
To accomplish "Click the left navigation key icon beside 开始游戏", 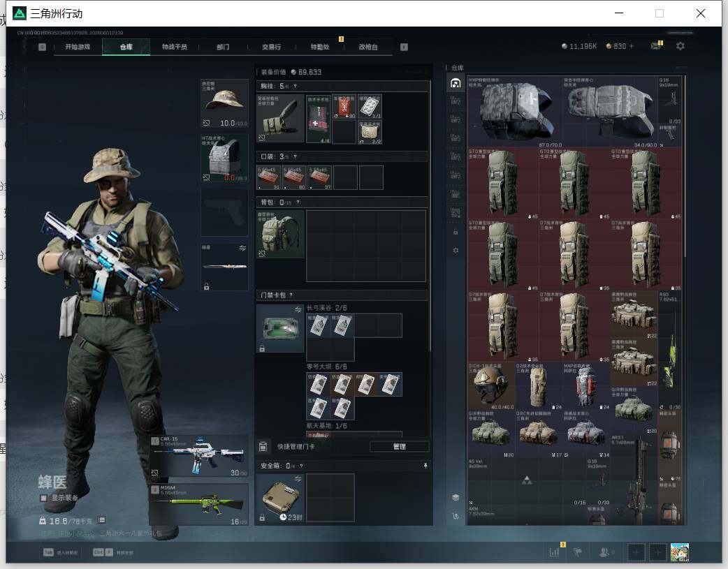I will 42,47.
